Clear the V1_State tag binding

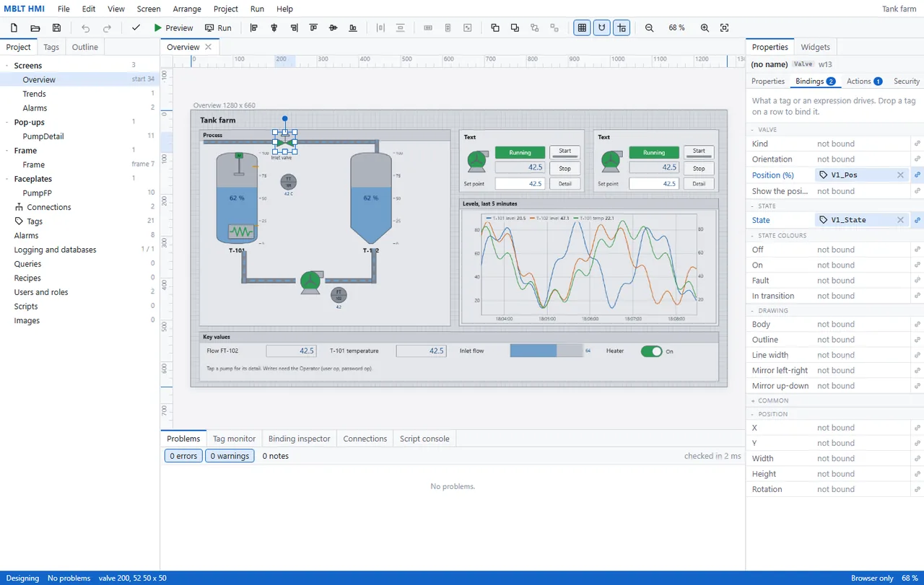click(900, 220)
